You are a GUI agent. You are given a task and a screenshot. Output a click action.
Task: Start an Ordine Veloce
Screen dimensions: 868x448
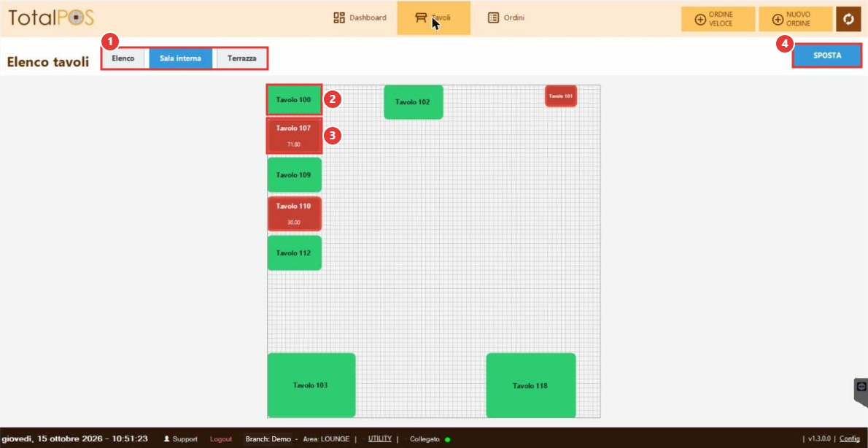coord(718,20)
